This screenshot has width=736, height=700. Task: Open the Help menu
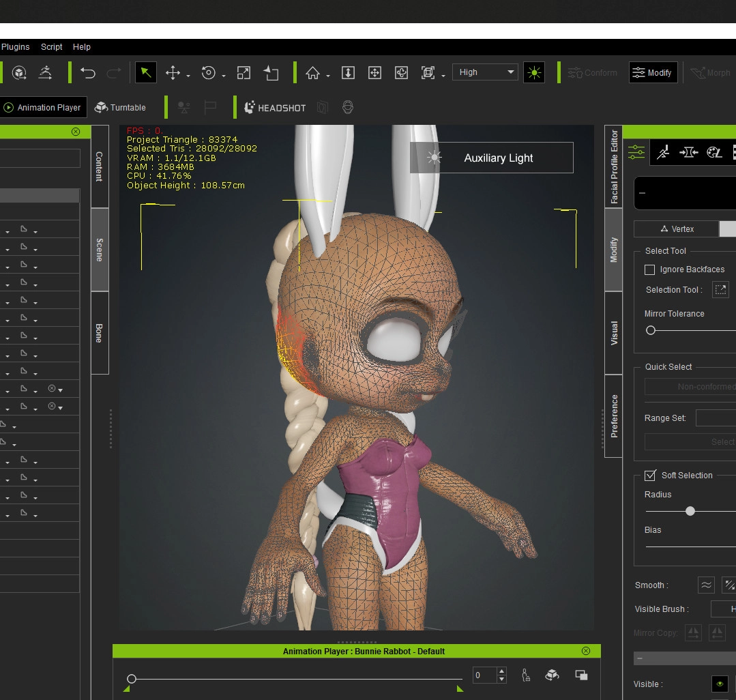81,47
